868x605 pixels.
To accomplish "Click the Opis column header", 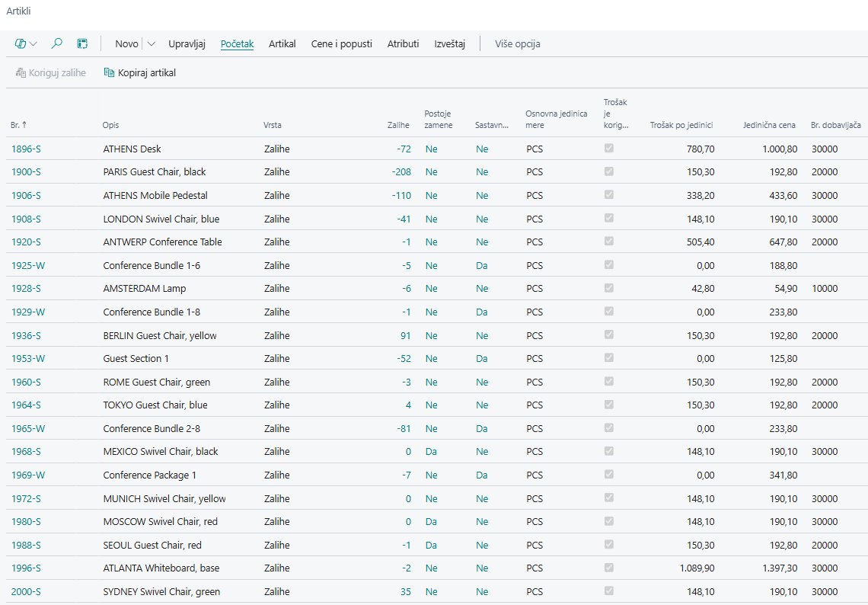I will tap(110, 125).
